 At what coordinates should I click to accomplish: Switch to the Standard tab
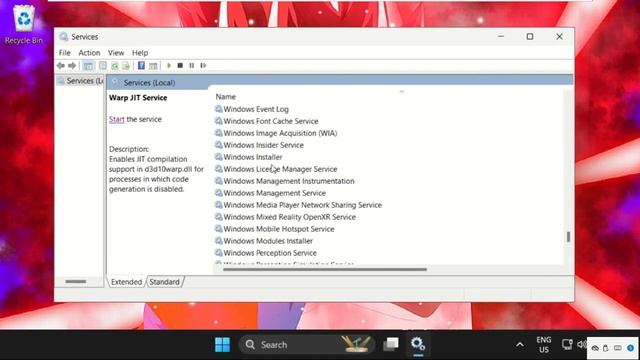pyautogui.click(x=164, y=282)
